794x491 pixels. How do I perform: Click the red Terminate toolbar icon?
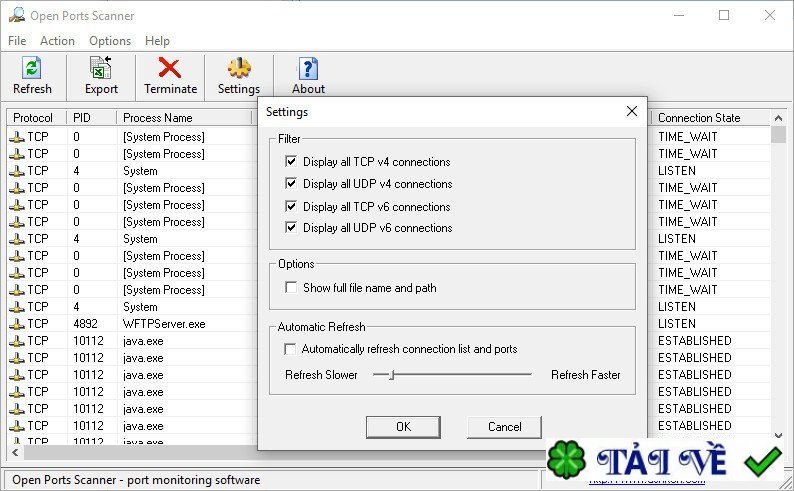170,68
